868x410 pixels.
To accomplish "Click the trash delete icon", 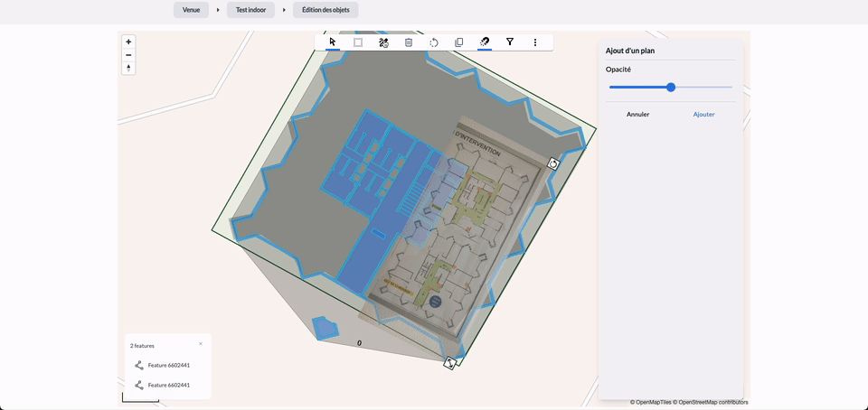I will 409,42.
